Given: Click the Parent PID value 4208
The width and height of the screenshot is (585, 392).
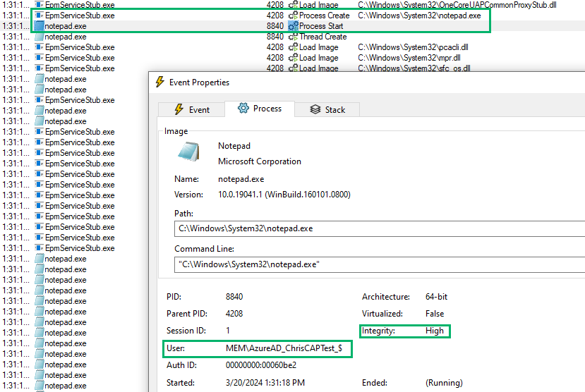Looking at the screenshot, I should coord(234,313).
